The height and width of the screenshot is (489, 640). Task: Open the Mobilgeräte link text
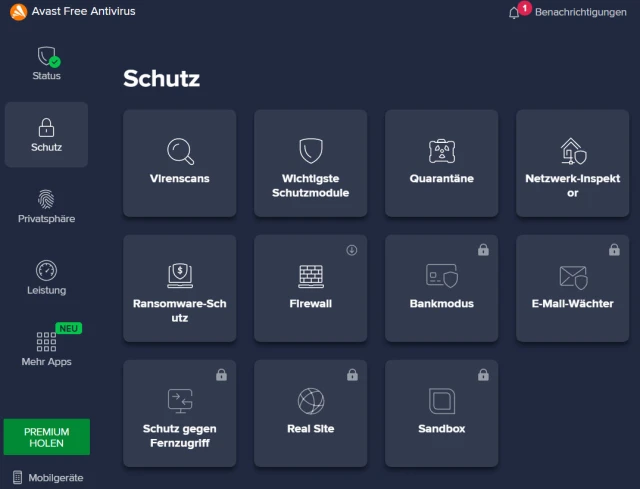pos(56,478)
